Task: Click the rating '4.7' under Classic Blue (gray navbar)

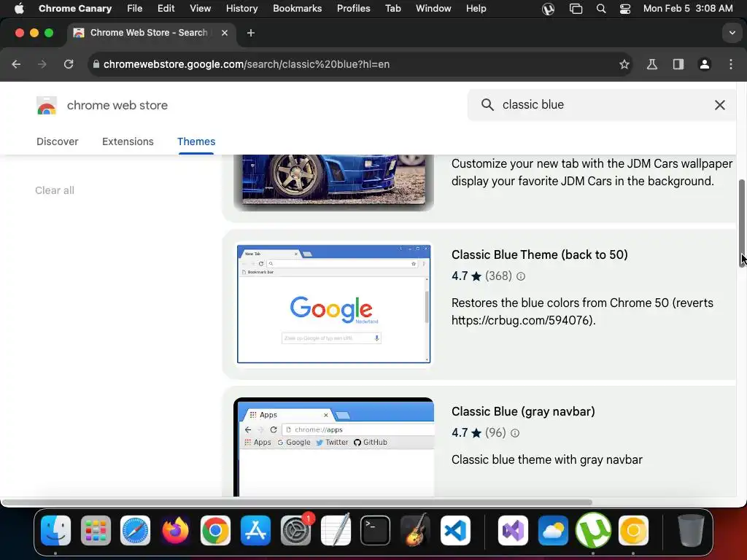Action: click(460, 433)
